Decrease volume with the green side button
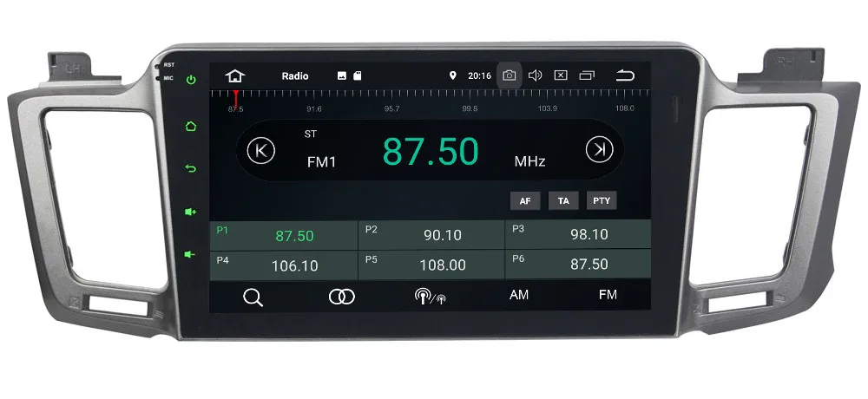The height and width of the screenshot is (399, 868). (190, 254)
